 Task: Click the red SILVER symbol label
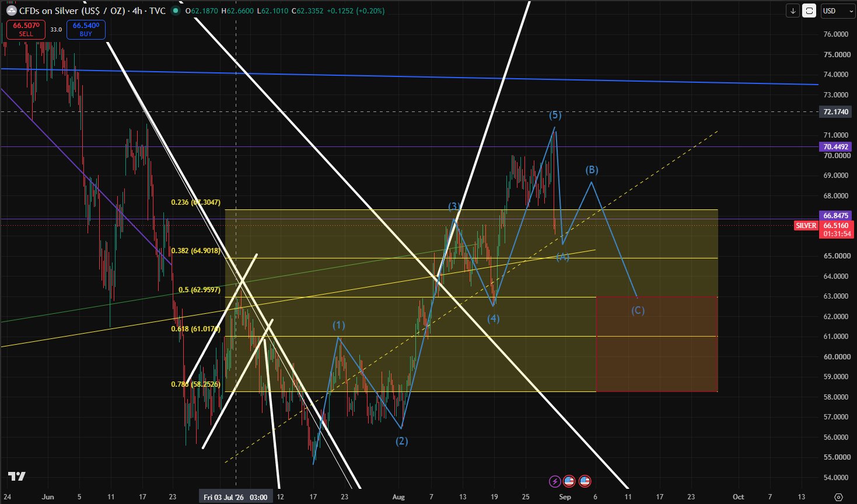(806, 226)
